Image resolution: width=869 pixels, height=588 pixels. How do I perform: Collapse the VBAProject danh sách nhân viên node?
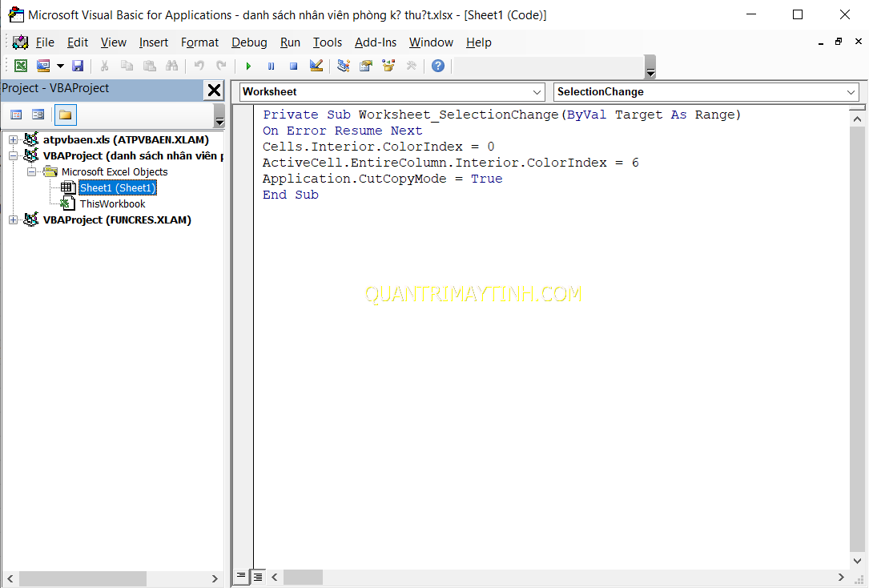(x=14, y=155)
